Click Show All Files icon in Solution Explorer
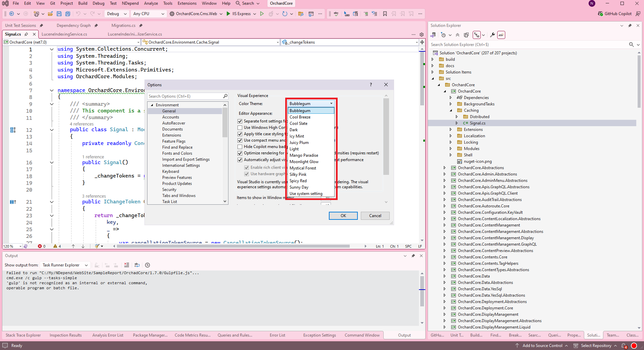644x350 pixels. pos(466,35)
